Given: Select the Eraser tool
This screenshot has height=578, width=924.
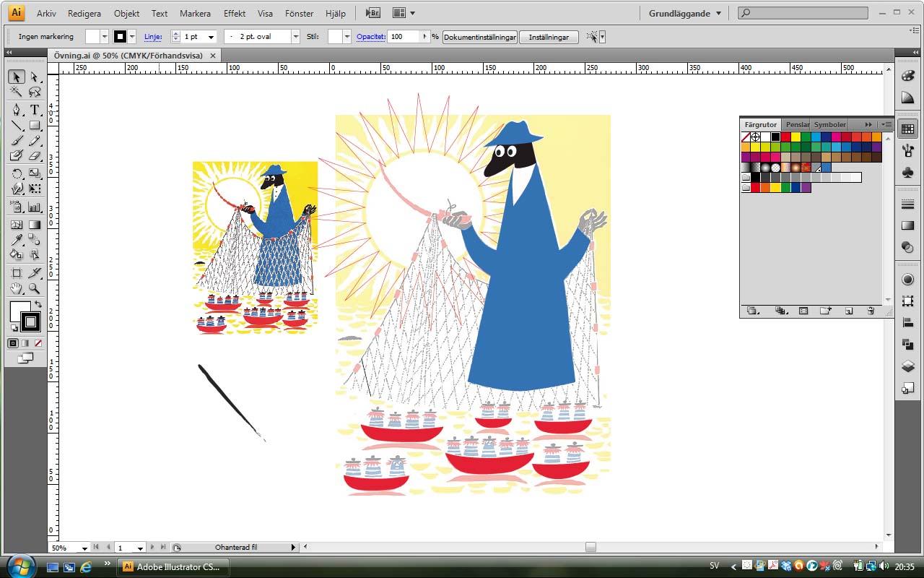Looking at the screenshot, I should click(x=34, y=156).
